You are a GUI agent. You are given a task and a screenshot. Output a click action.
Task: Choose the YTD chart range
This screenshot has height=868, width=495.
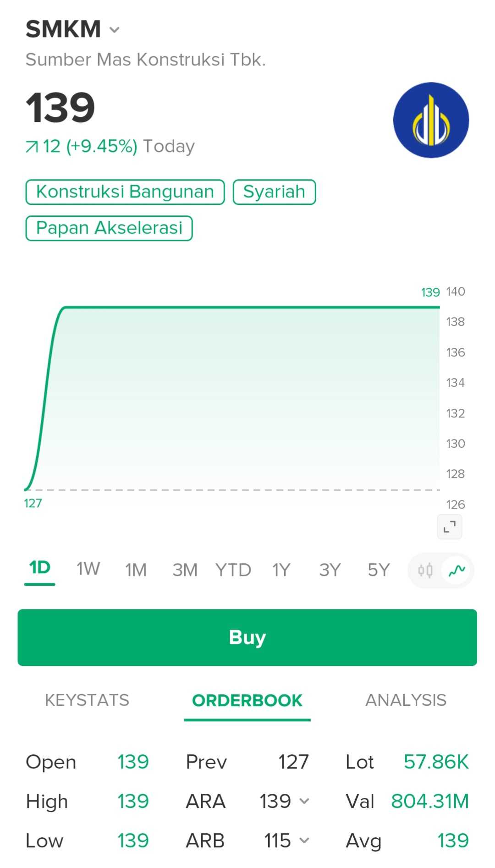click(233, 570)
